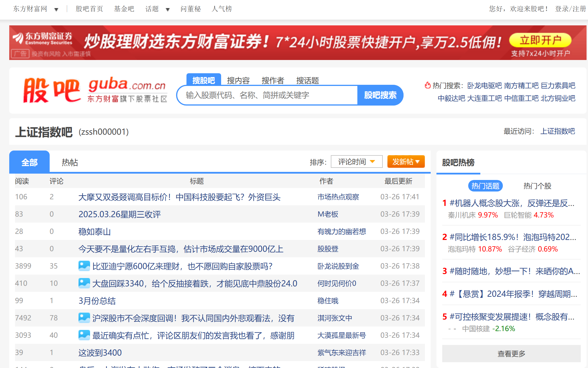Expand the 东方财富网 menu arrow
588x368 pixels.
(x=56, y=9)
